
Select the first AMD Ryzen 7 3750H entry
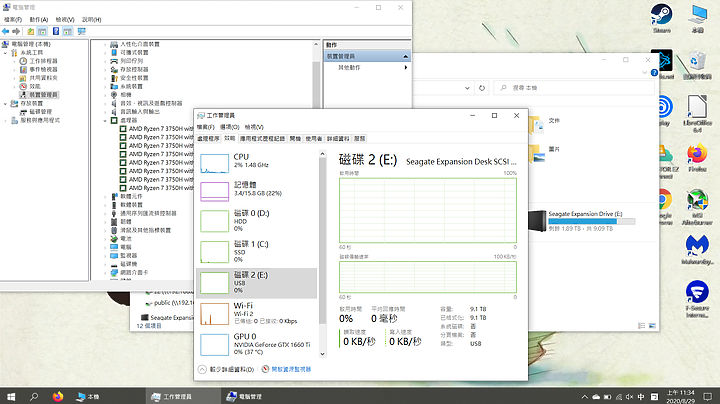pos(156,129)
